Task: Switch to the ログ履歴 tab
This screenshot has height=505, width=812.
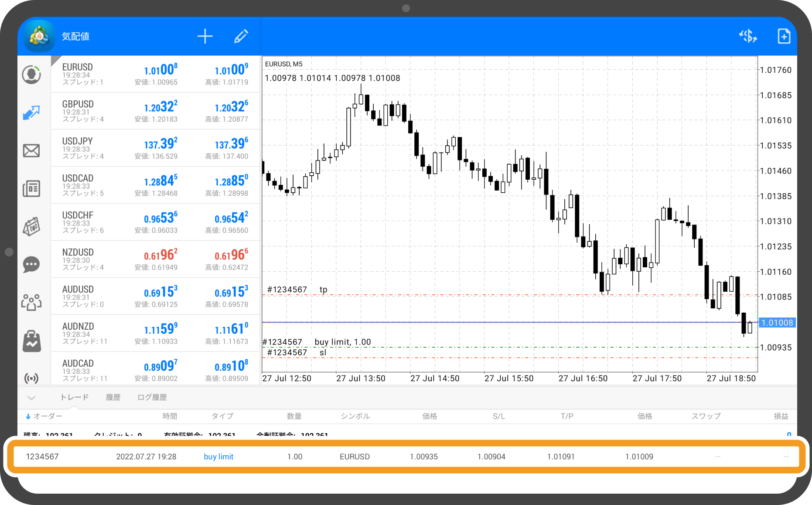Action: [x=152, y=397]
